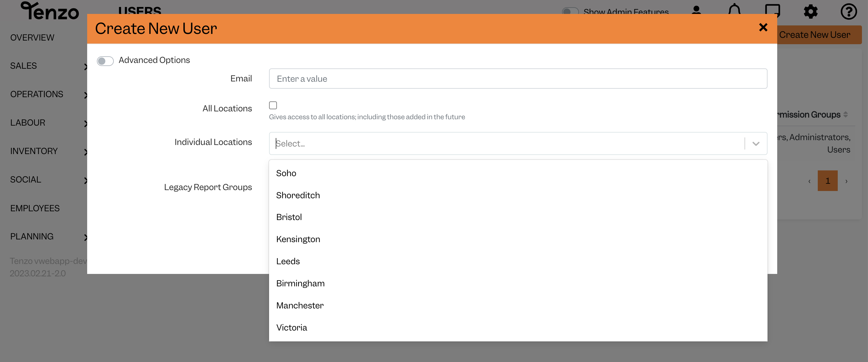Viewport: 868px width, 362px height.
Task: Click the Tenzo logo
Action: (50, 11)
